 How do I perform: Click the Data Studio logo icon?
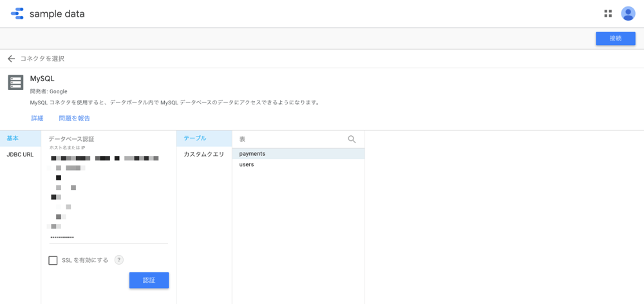pos(17,14)
